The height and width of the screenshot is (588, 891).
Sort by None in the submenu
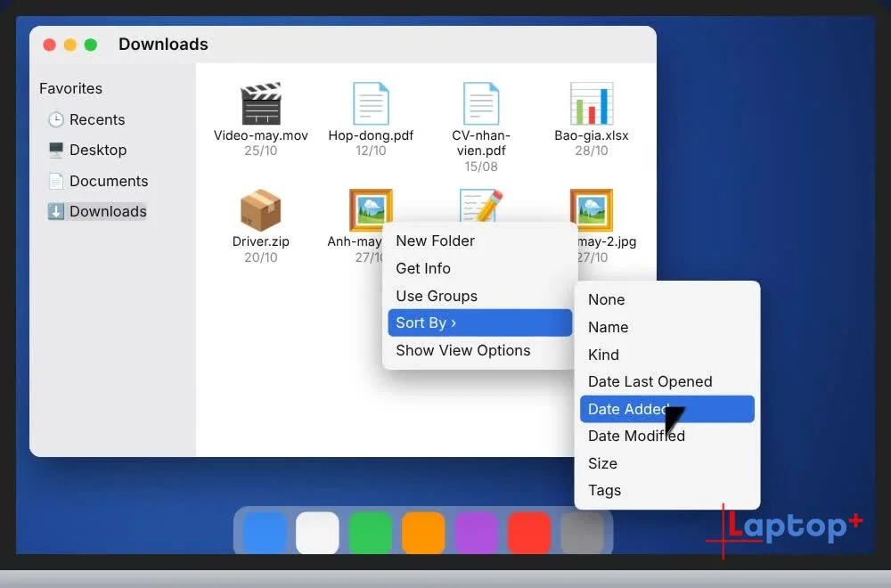coord(667,299)
